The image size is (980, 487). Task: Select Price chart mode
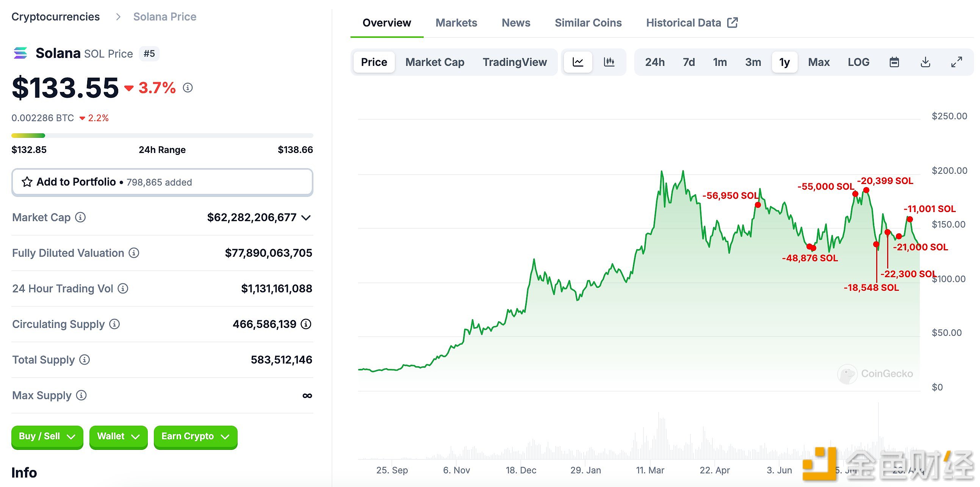coord(374,62)
